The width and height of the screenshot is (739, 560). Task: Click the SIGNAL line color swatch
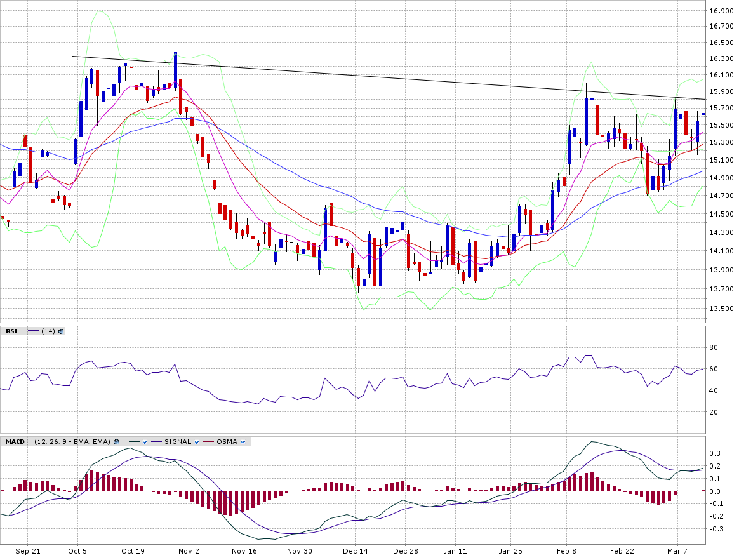pyautogui.click(x=156, y=442)
